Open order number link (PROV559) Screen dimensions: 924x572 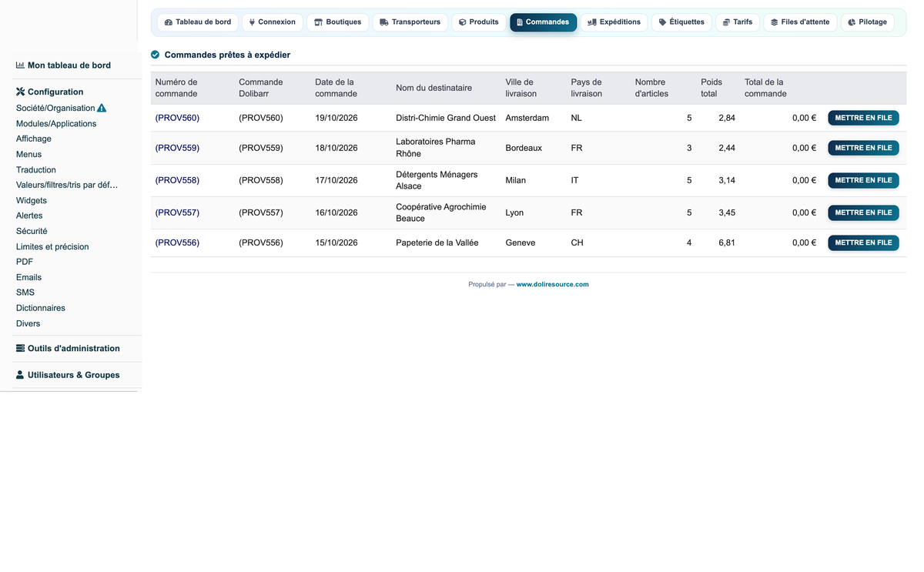click(x=177, y=148)
